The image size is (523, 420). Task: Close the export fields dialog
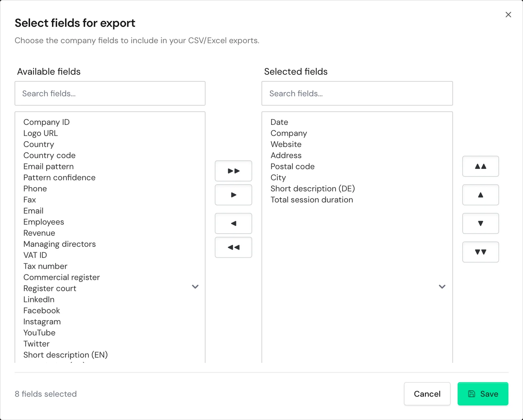[x=508, y=15]
